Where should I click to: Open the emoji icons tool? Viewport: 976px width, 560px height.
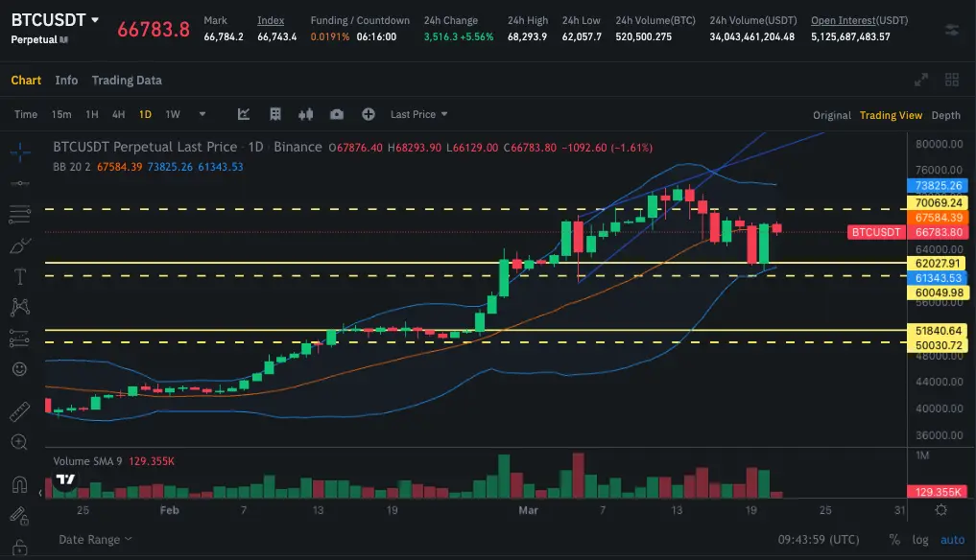point(19,369)
